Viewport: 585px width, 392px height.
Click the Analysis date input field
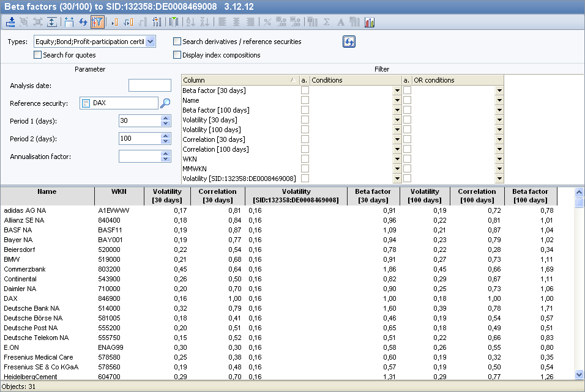[150, 86]
